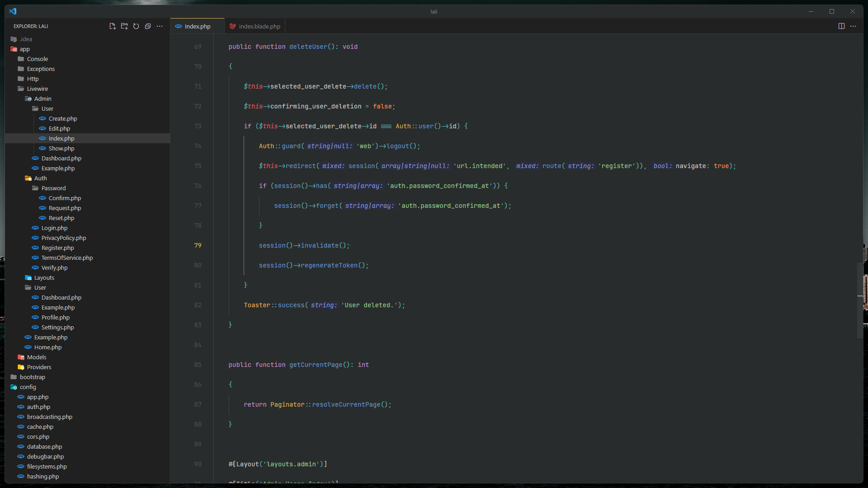Click regenerateToken call on line 80
Viewport: 868px width, 488px height.
329,265
